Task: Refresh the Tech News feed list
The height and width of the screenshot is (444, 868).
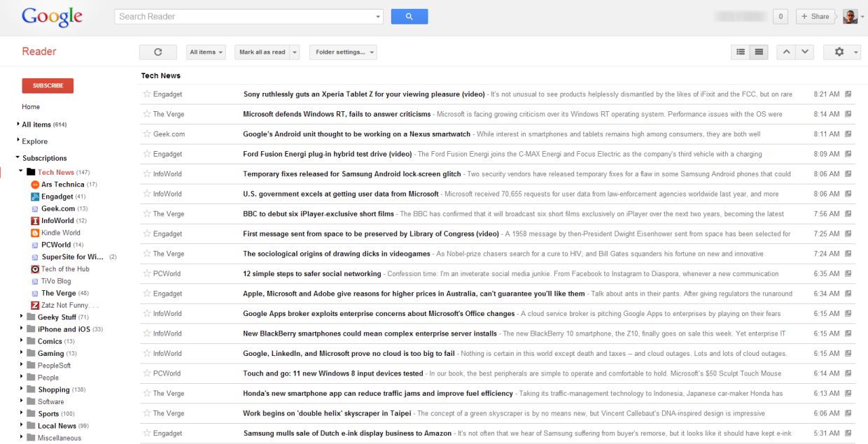Action: 158,52
